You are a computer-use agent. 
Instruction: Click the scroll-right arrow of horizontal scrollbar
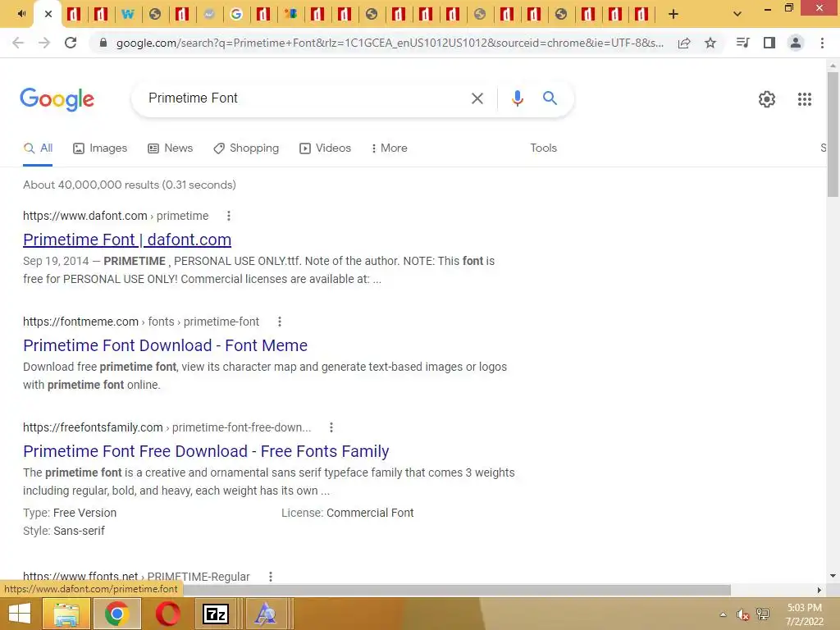pos(819,590)
